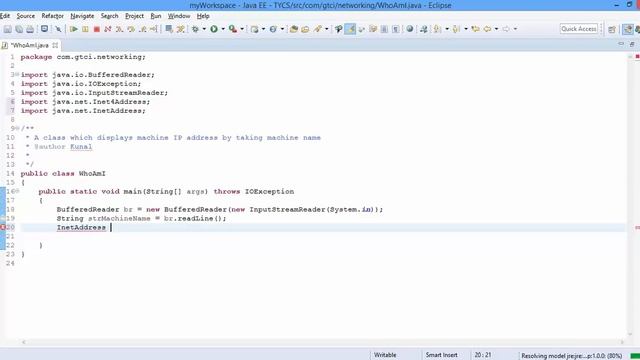The image size is (640, 360).
Task: Collapse the import block fold on line 3
Action: 17,75
